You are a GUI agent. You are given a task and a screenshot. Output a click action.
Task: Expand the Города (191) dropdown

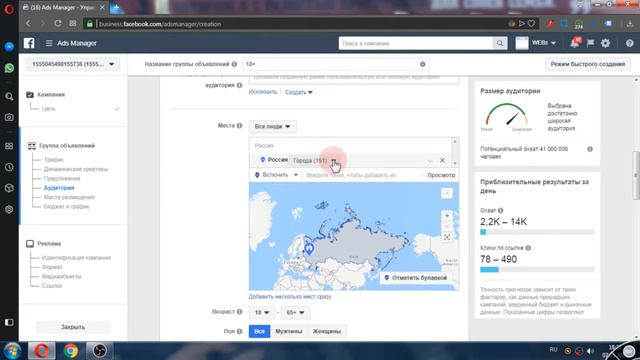[313, 160]
